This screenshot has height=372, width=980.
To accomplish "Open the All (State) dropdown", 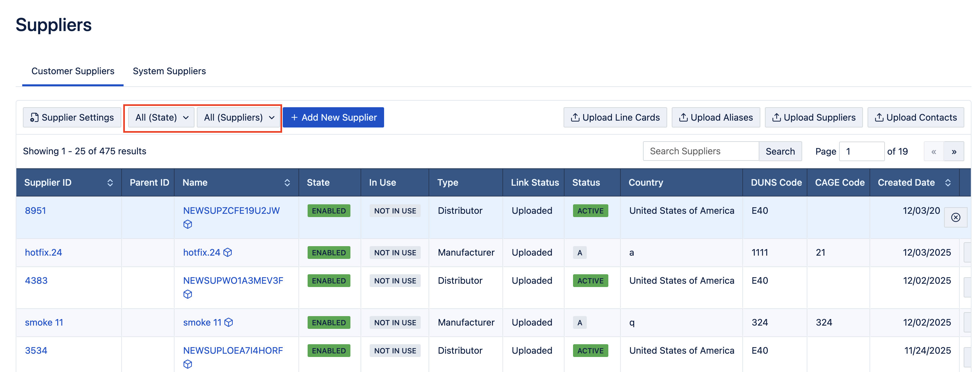I will (x=162, y=118).
